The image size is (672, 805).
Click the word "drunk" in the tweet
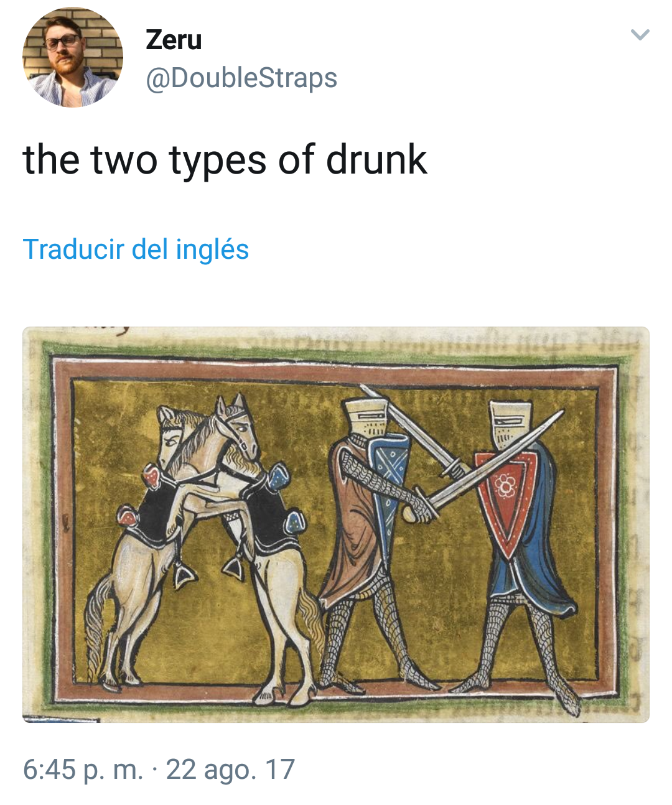pyautogui.click(x=377, y=160)
